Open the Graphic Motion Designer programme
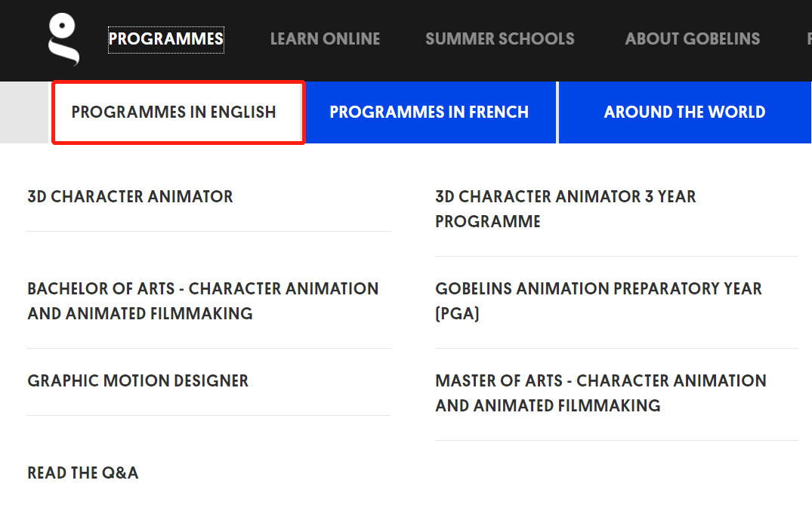The width and height of the screenshot is (812, 505). click(137, 380)
